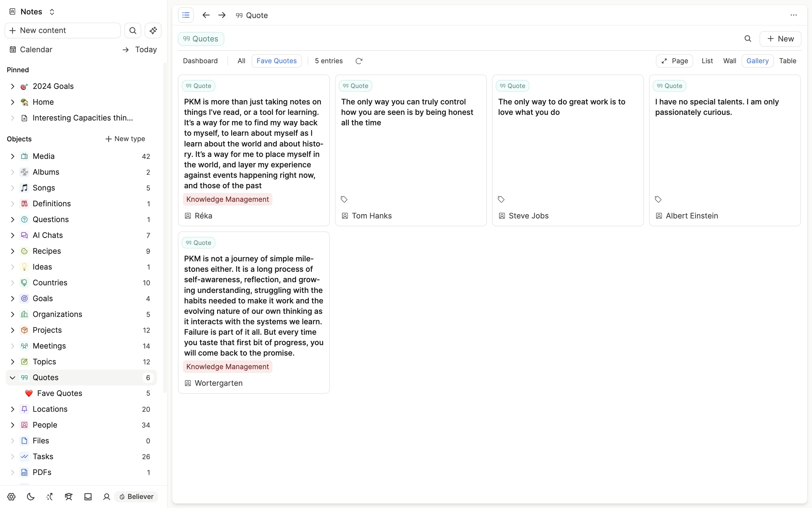Viewport: 812px width, 508px height.
Task: Click the Quotes type chip header
Action: pos(201,39)
